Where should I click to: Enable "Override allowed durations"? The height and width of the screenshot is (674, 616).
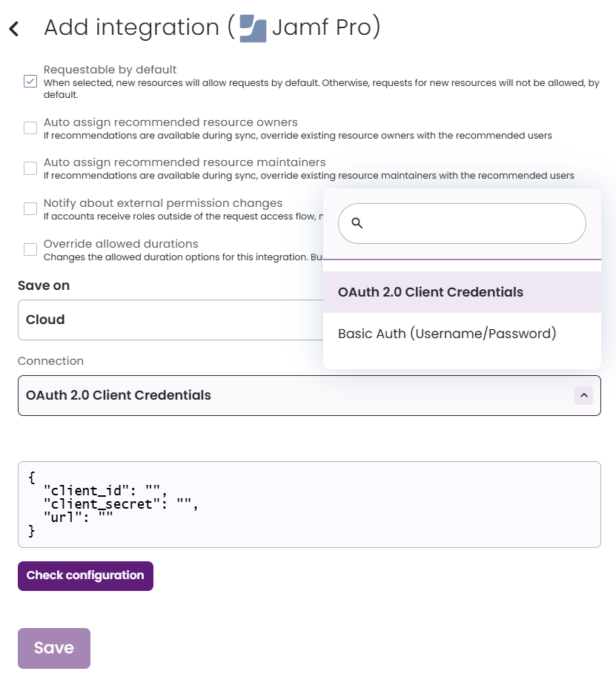pyautogui.click(x=30, y=249)
